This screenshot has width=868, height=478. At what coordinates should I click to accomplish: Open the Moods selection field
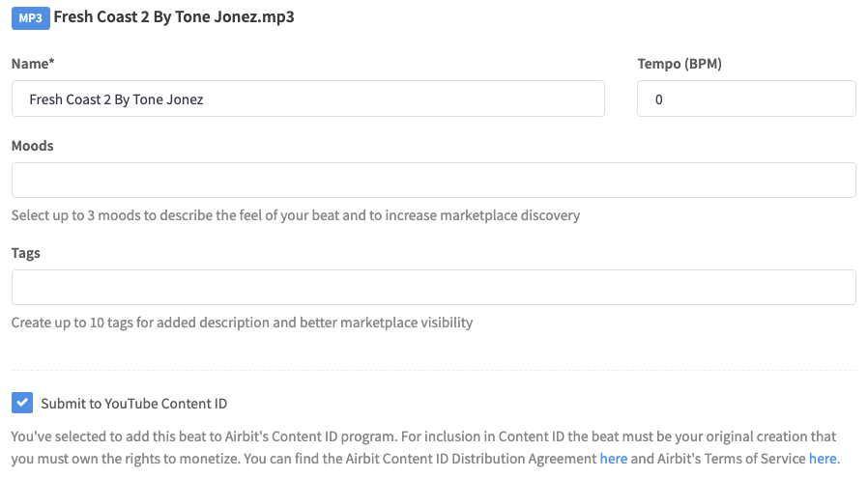[433, 181]
